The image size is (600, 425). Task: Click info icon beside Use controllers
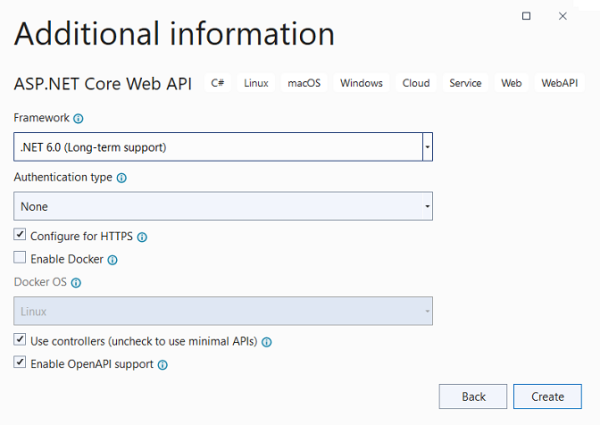click(267, 342)
